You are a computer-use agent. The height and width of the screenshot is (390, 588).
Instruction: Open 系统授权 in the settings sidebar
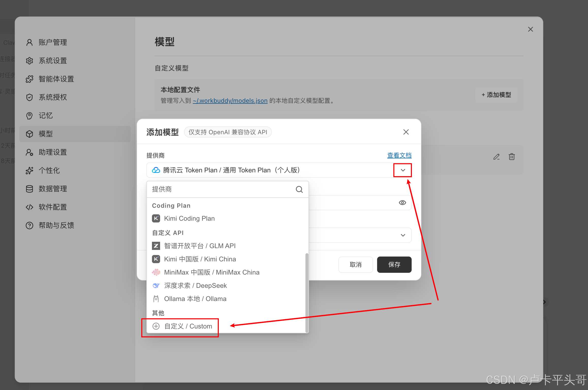coord(75,97)
